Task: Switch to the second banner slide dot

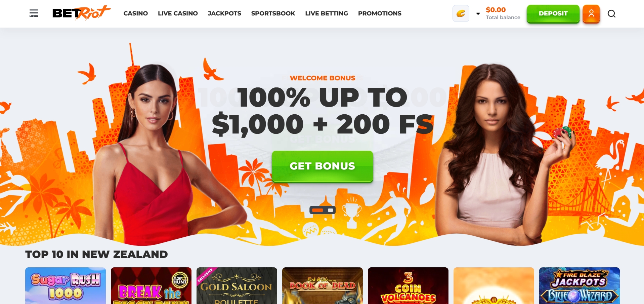Action: tap(331, 210)
